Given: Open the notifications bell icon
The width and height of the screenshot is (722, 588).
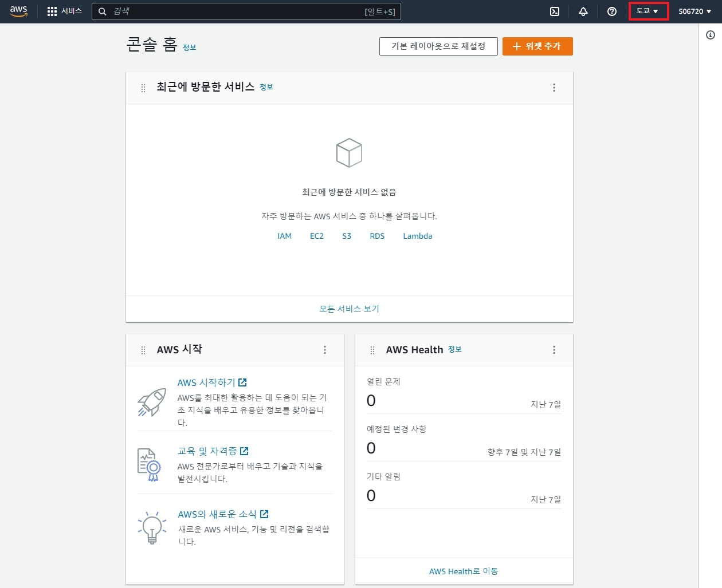Looking at the screenshot, I should [x=583, y=11].
